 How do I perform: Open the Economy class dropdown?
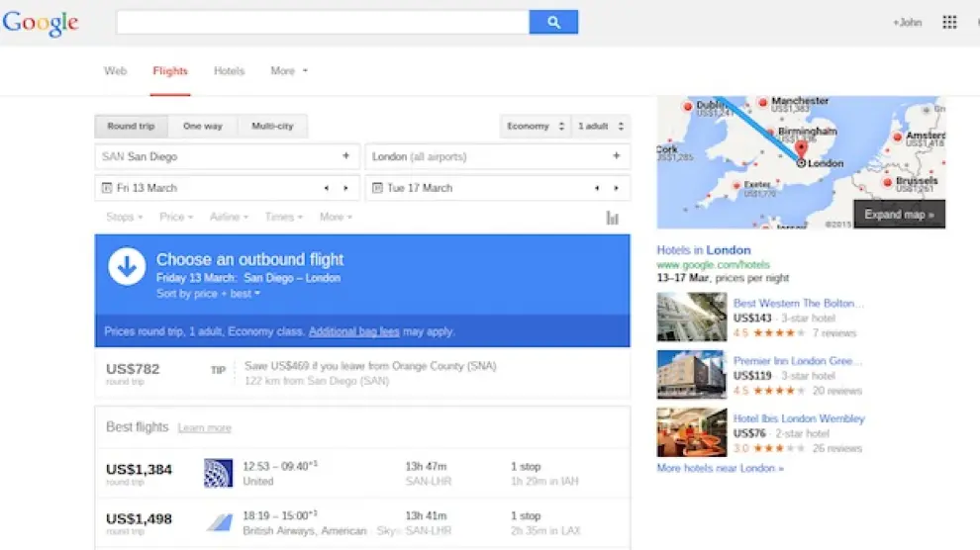(535, 127)
